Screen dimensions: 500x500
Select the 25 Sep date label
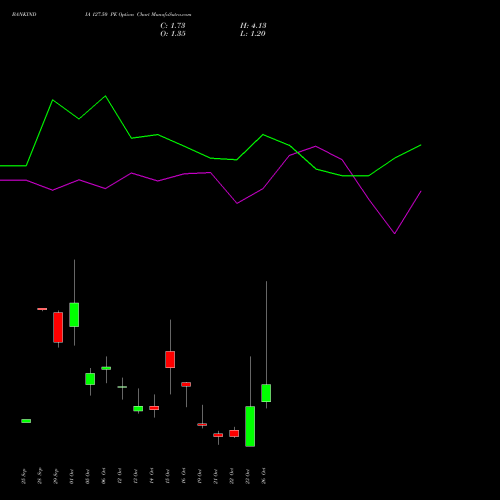coord(24,476)
